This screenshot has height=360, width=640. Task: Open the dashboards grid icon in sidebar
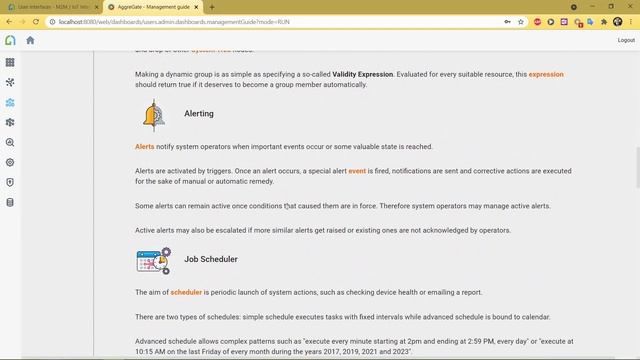[10, 62]
